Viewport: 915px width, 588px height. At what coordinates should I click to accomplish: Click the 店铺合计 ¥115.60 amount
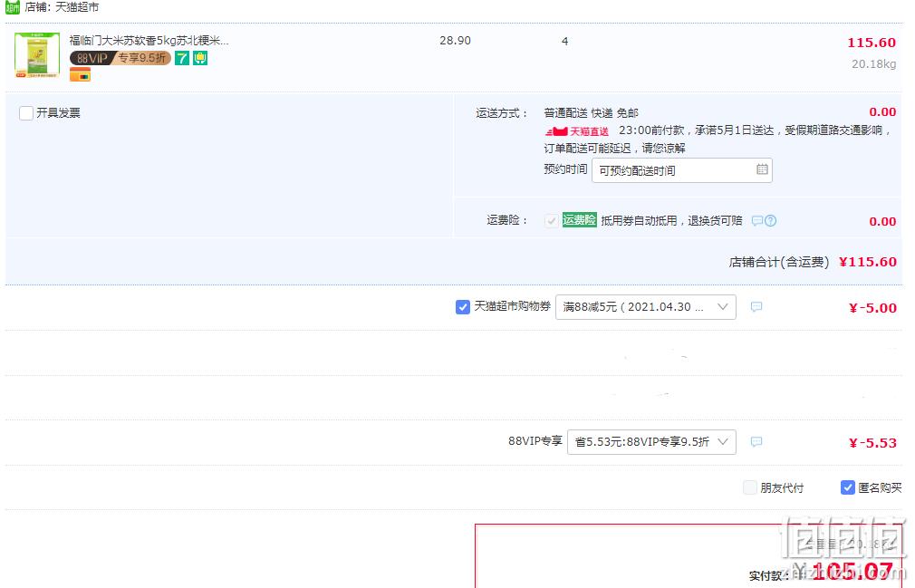point(868,262)
